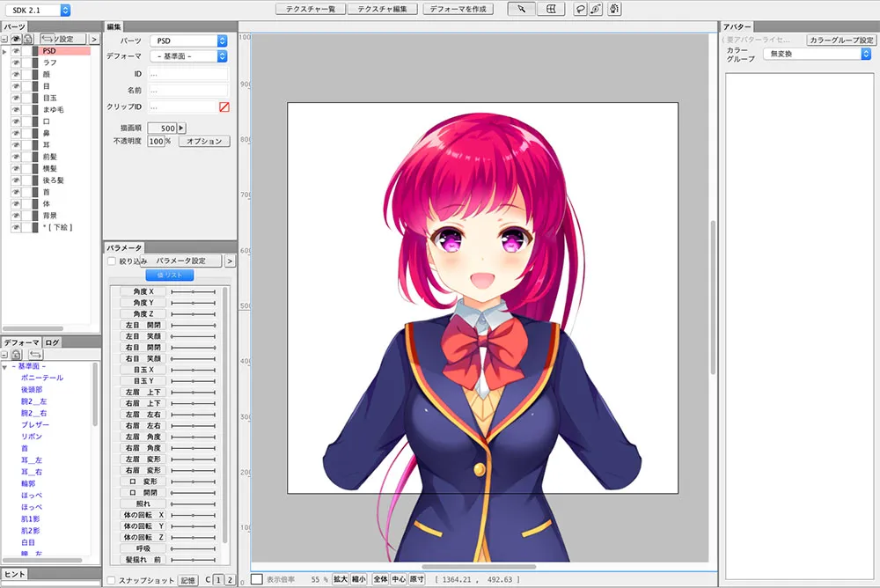Click the デフォーマを作成 button
880x588 pixels.
pyautogui.click(x=457, y=9)
